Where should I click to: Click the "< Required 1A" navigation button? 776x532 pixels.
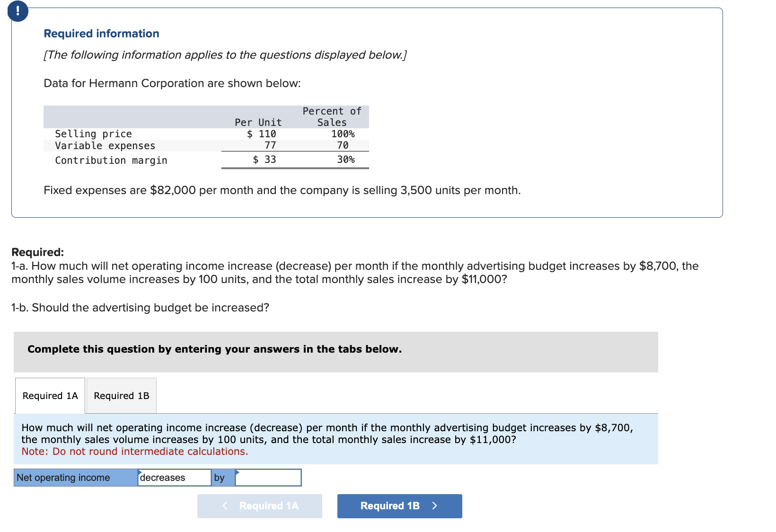(x=259, y=506)
